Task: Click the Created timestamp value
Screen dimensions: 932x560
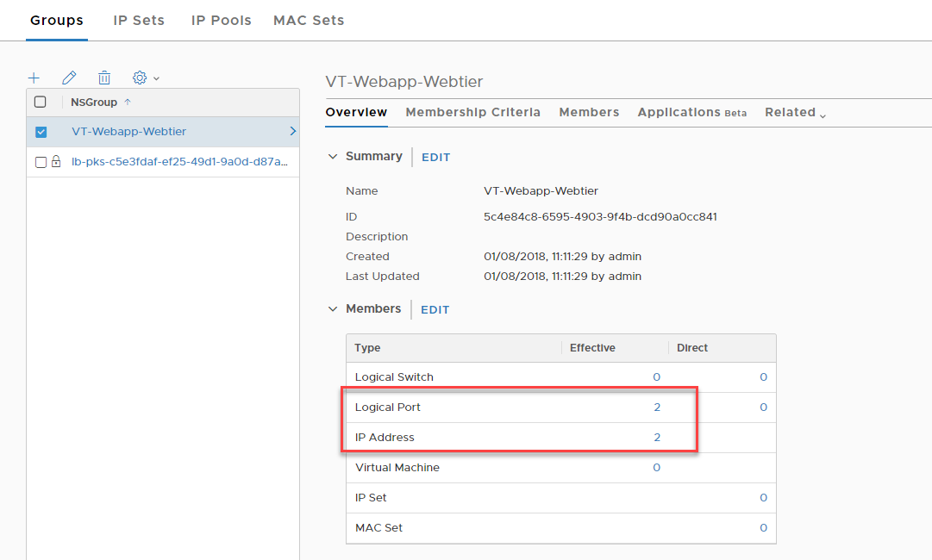Action: click(x=562, y=257)
